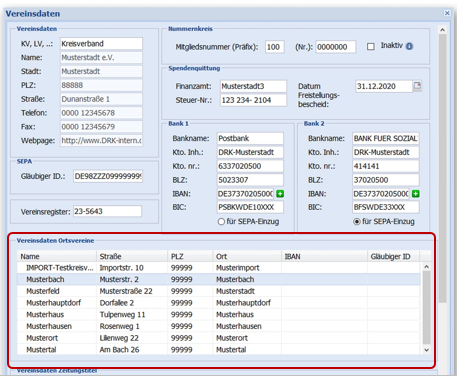Click the Ortsvereine list scroll down arrow
The image size is (457, 376).
426,350
